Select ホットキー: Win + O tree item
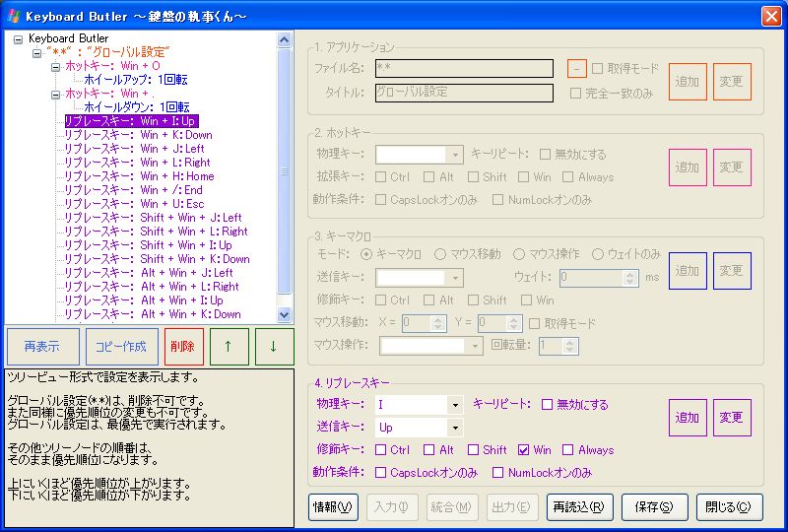This screenshot has height=532, width=788. [x=112, y=66]
